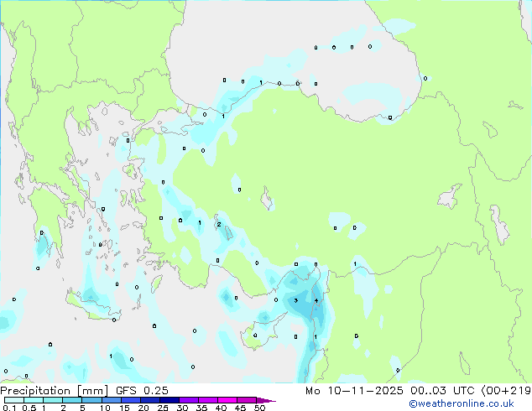Select the "20" legend scale label

(x=143, y=408)
